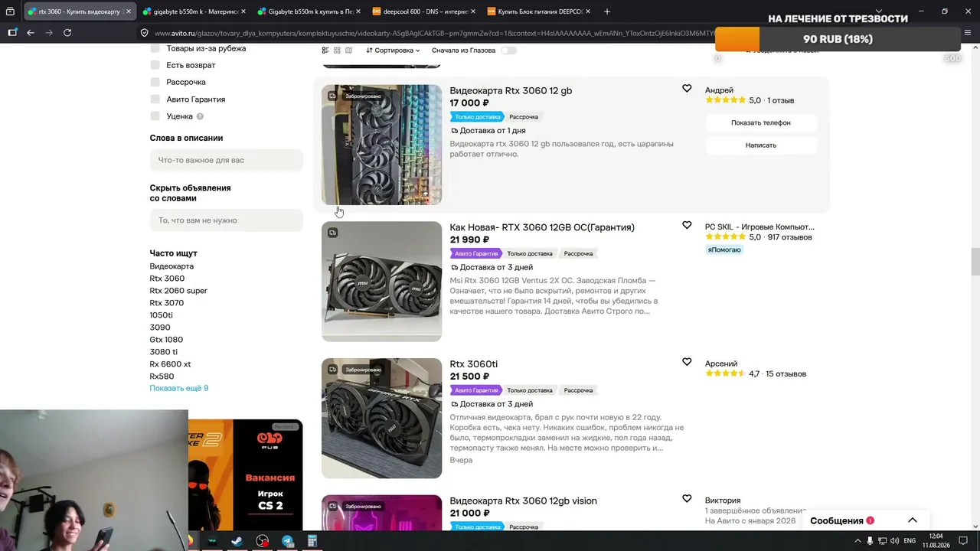
Task: Tick the Авито Гарантия checkbox
Action: (x=155, y=99)
